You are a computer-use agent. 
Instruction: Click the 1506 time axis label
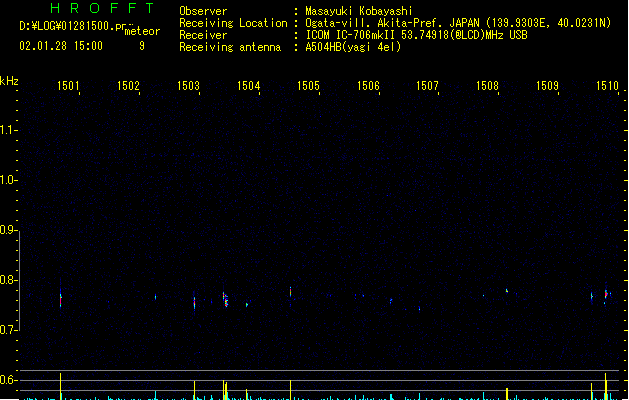(x=368, y=85)
